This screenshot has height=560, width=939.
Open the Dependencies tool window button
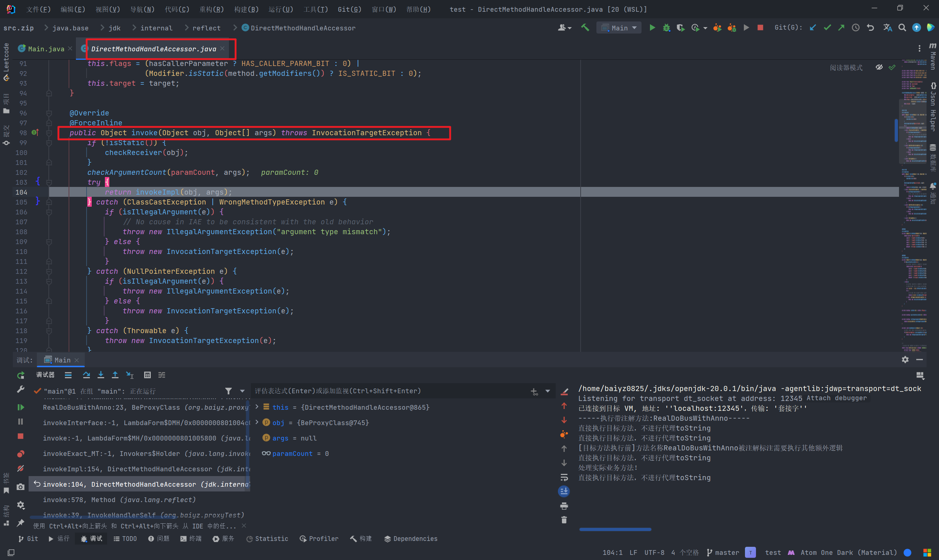coord(411,538)
